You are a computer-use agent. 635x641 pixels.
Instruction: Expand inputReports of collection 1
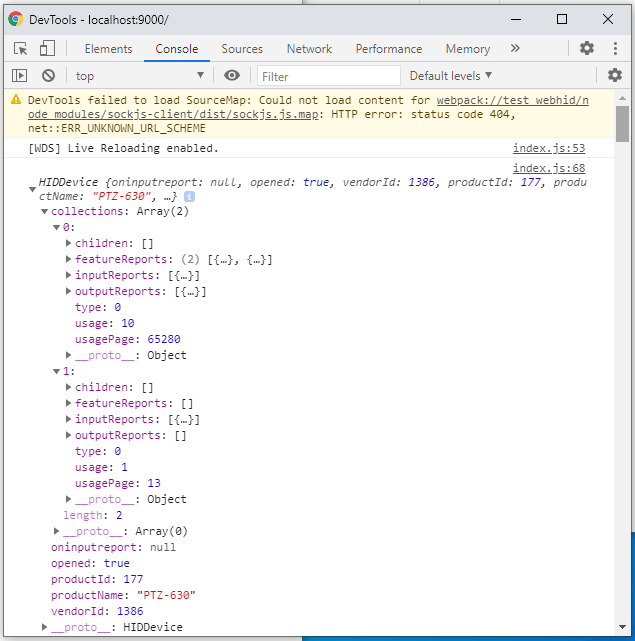(68, 419)
